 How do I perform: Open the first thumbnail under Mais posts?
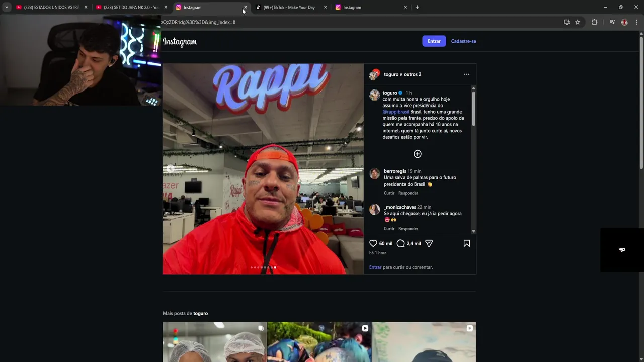point(215,342)
